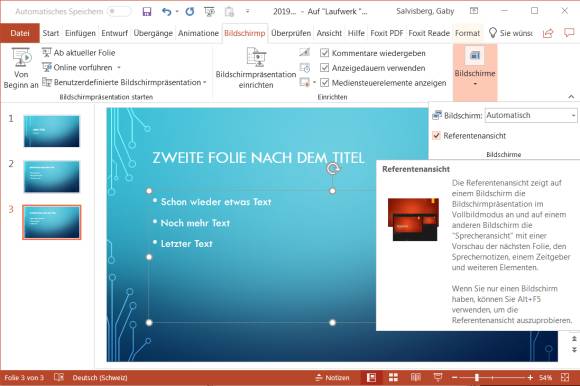Open reading view icon in status bar
The width and height of the screenshot is (580, 386).
pos(415,377)
